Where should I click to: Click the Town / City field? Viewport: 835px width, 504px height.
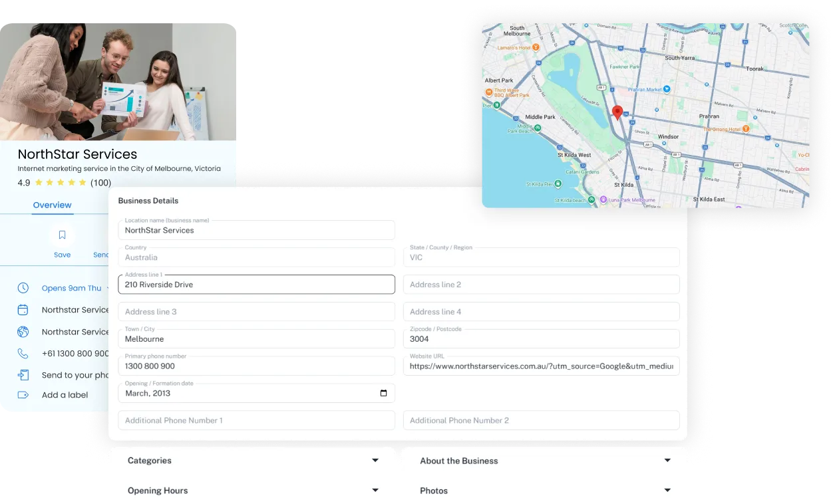pos(256,338)
